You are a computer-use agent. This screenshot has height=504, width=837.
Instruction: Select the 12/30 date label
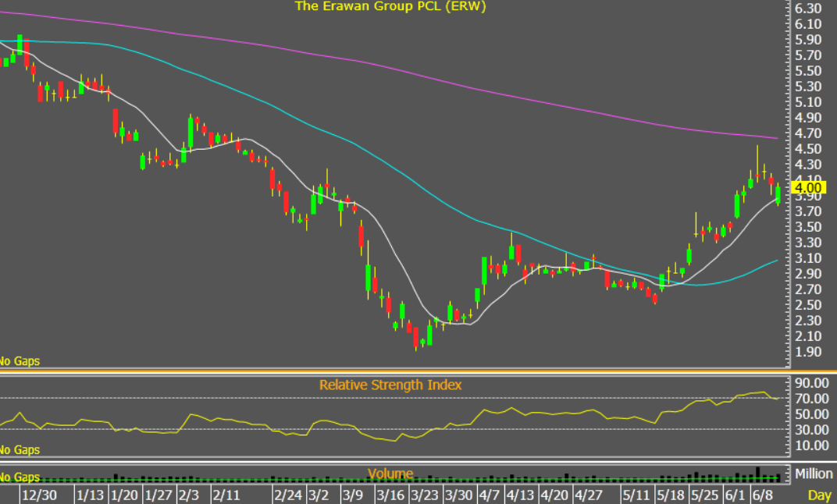pos(39,495)
